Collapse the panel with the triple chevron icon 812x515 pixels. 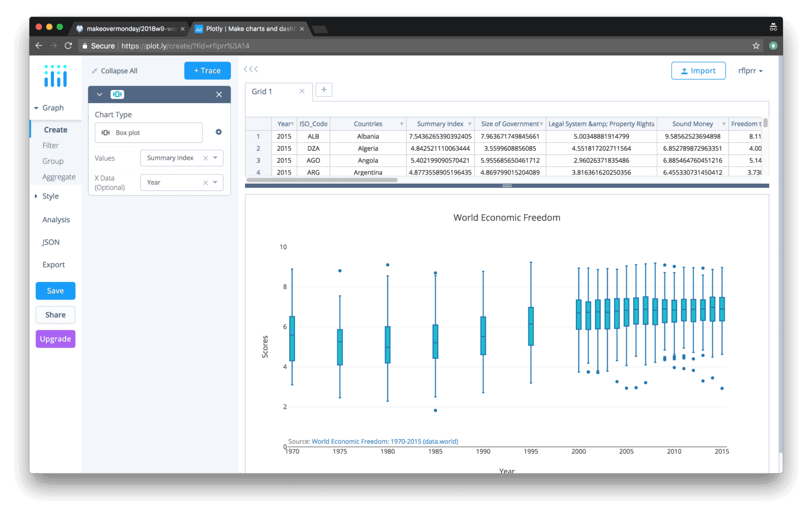250,68
